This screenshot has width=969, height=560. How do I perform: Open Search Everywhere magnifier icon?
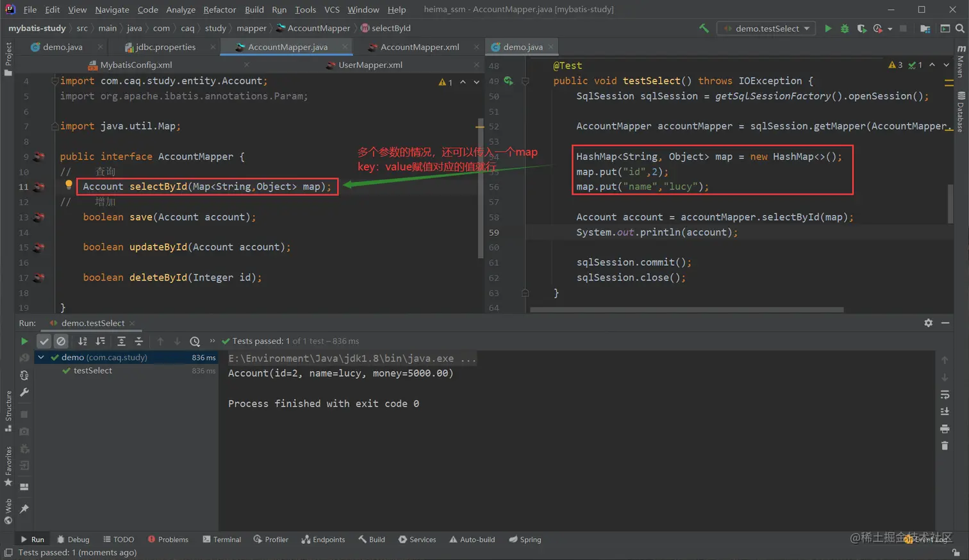(x=960, y=28)
